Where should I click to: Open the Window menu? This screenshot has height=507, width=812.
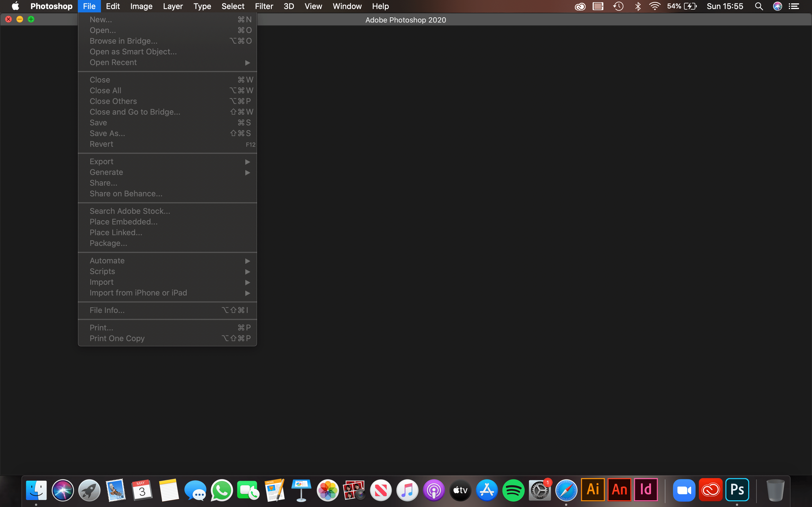(347, 6)
